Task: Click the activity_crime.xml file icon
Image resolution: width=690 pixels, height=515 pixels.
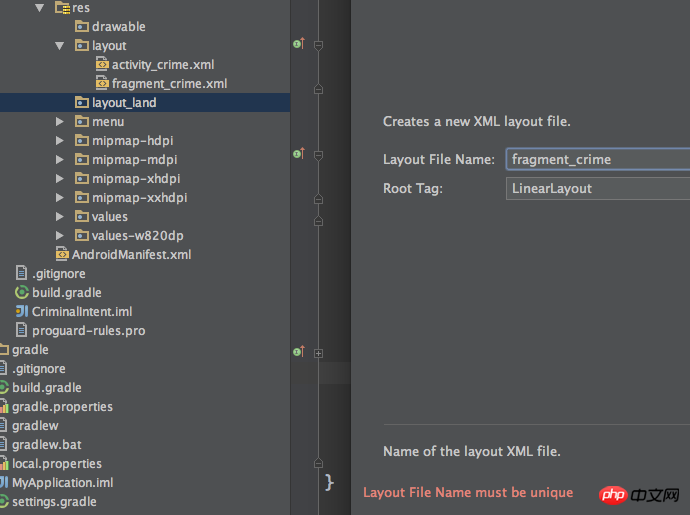Action: tap(102, 65)
